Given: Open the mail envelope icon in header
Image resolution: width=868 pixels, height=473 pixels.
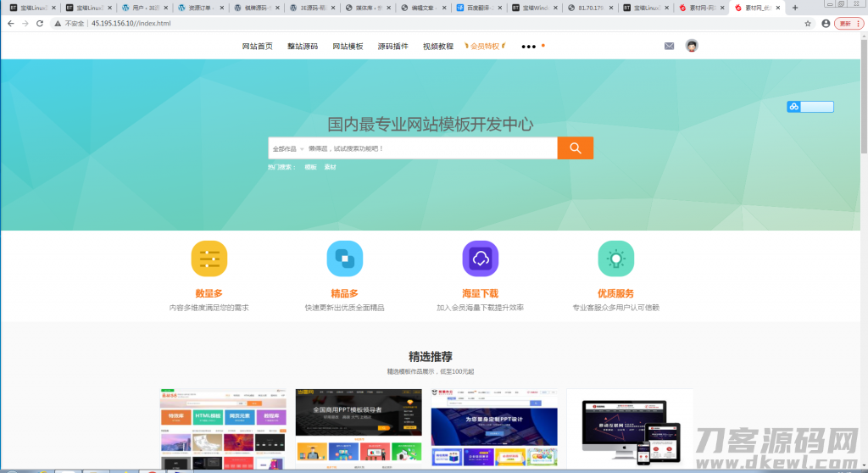Looking at the screenshot, I should (x=669, y=47).
